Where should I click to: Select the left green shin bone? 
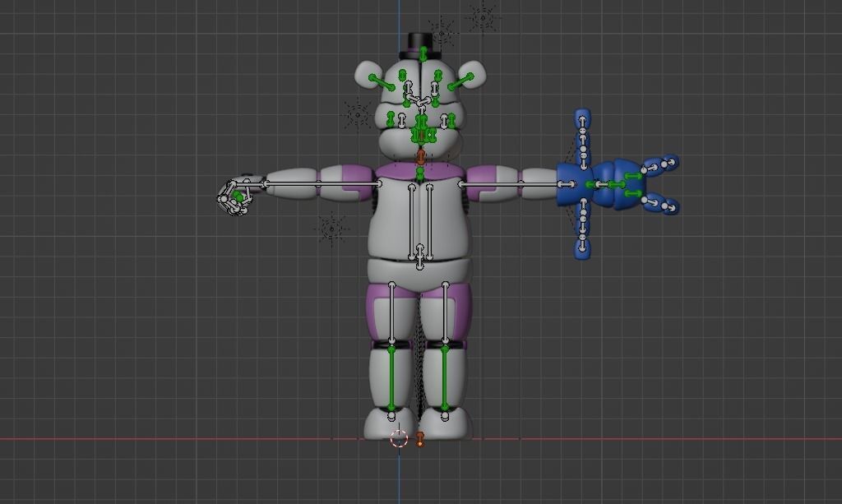[x=391, y=379]
